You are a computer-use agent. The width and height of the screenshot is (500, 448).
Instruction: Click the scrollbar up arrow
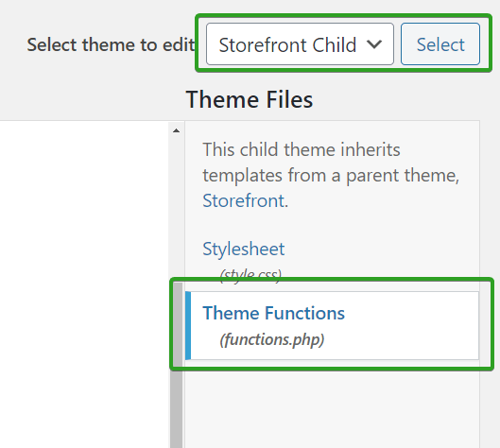[x=176, y=130]
